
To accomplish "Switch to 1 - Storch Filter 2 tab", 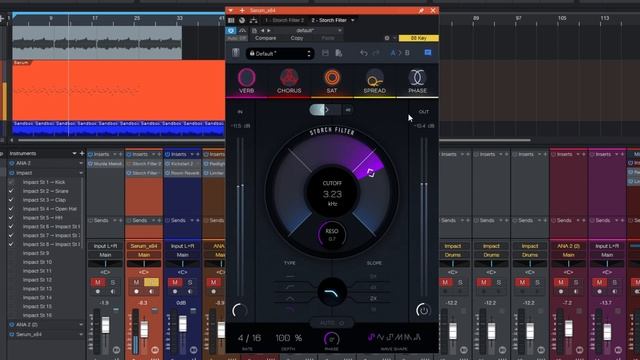I will [284, 20].
